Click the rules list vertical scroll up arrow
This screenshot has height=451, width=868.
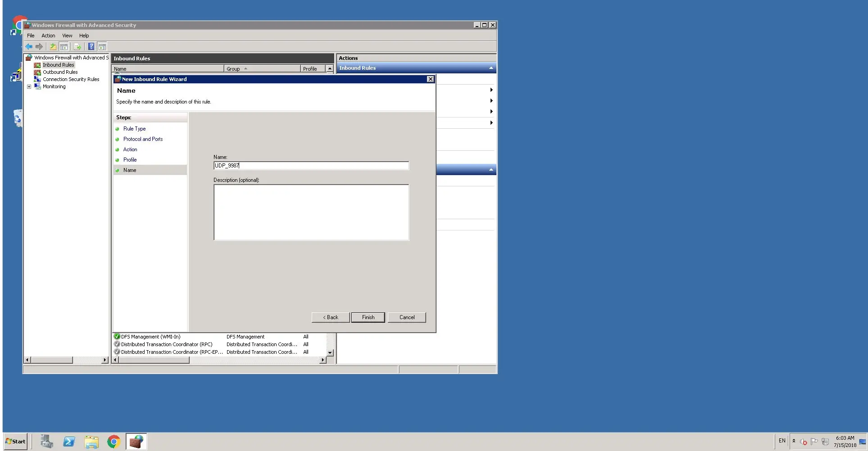[x=330, y=69]
